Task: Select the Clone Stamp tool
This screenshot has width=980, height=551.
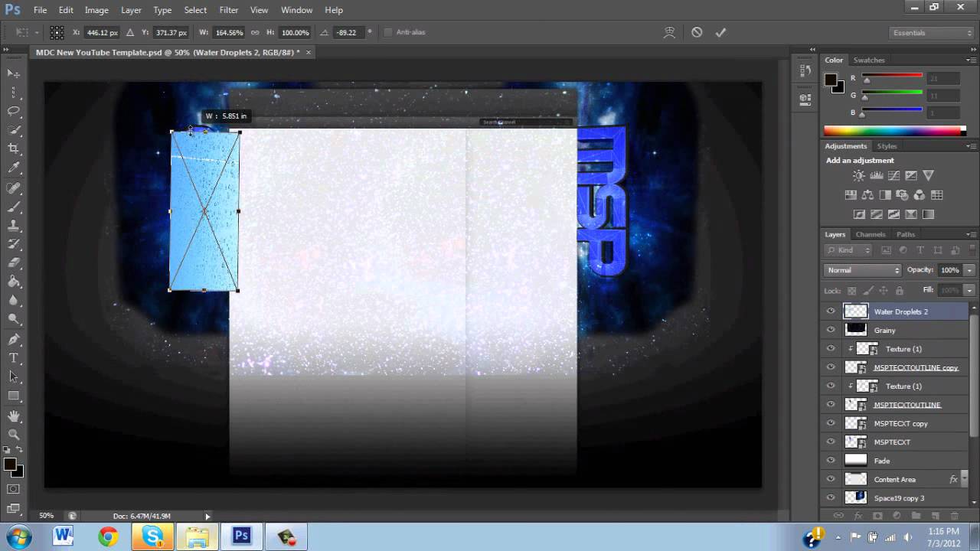Action: (14, 226)
